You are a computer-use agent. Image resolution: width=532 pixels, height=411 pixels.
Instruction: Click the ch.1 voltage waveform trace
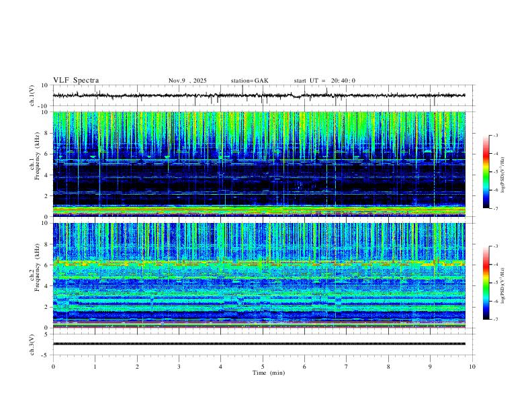click(x=259, y=95)
